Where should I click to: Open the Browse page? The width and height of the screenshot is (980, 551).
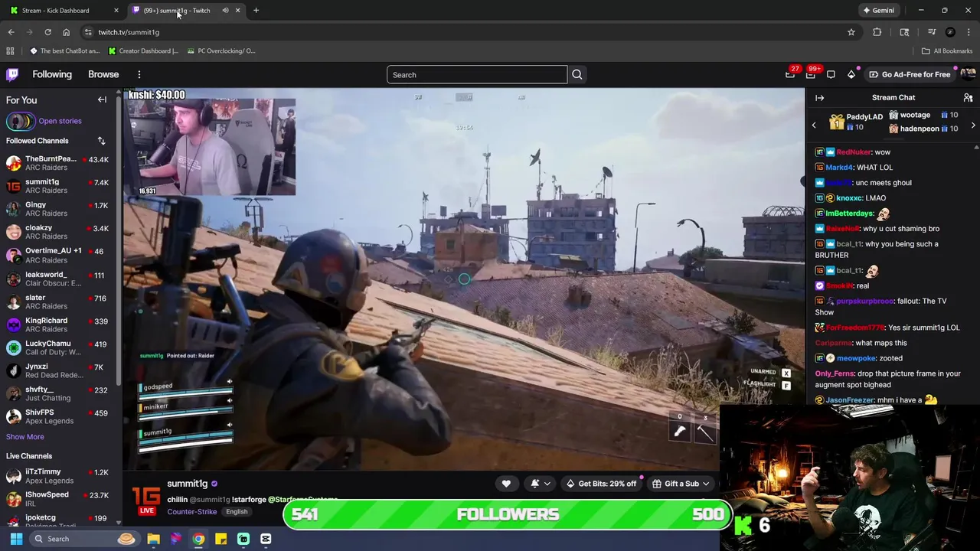[x=103, y=74]
